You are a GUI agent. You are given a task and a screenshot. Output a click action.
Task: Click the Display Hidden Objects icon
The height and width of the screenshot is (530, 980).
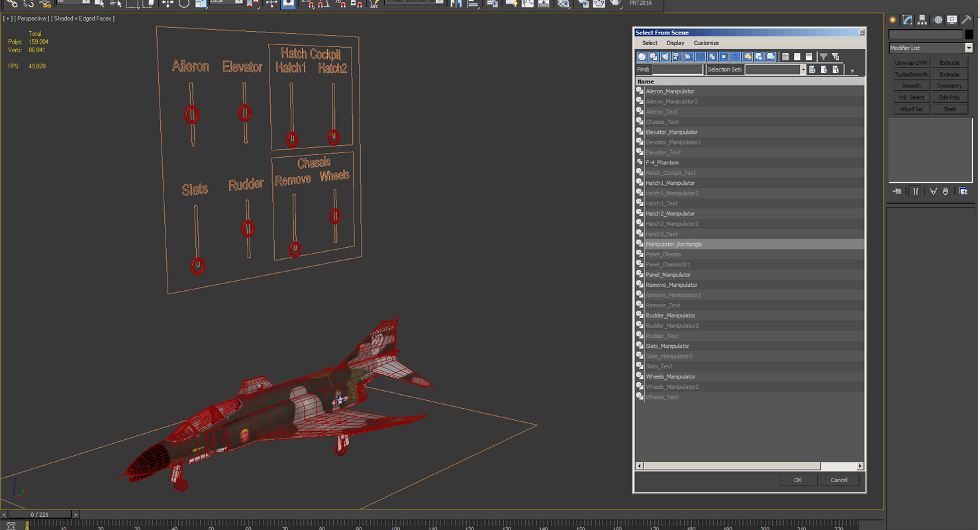(x=771, y=57)
